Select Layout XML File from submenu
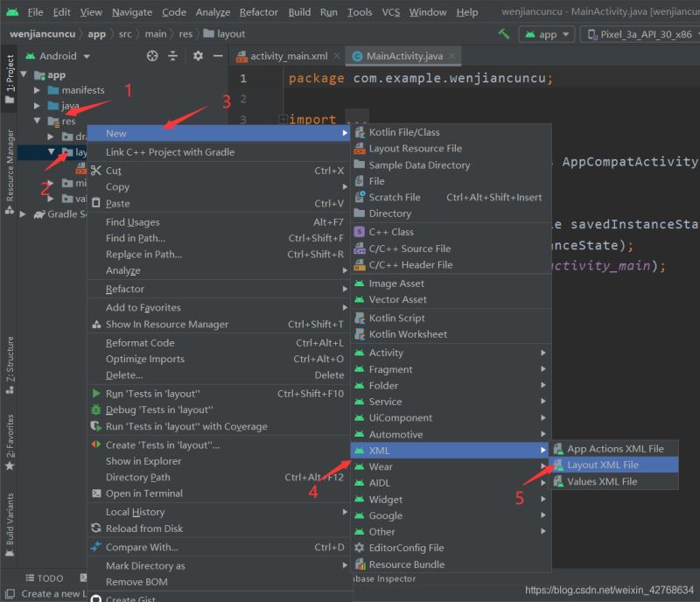The height and width of the screenshot is (602, 700). click(602, 465)
